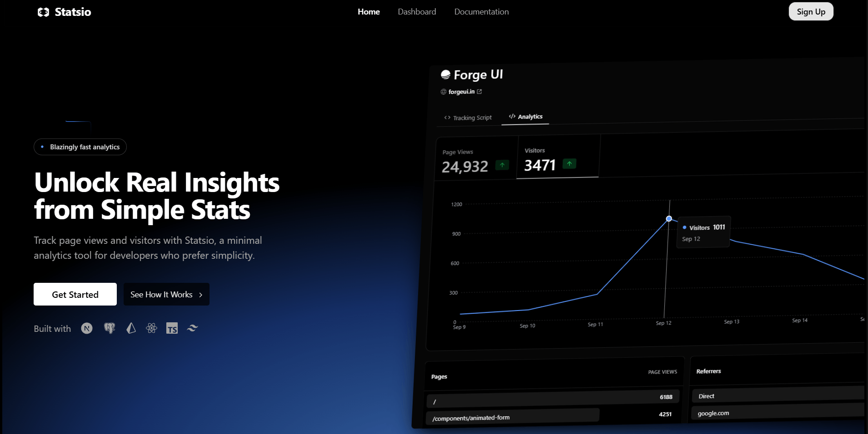
Task: Select the Visitors stat card
Action: 558,158
